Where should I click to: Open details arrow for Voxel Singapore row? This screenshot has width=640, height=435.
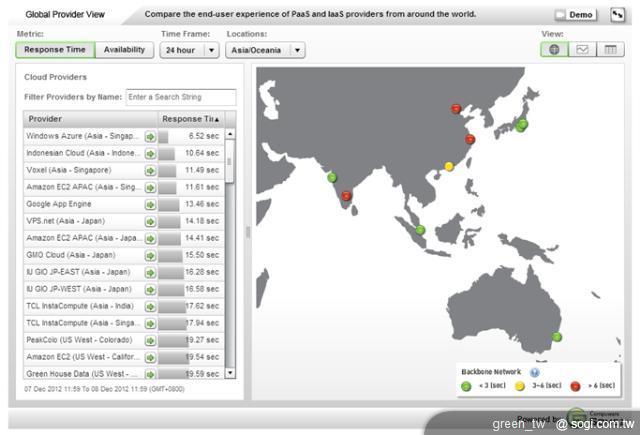pyautogui.click(x=151, y=171)
